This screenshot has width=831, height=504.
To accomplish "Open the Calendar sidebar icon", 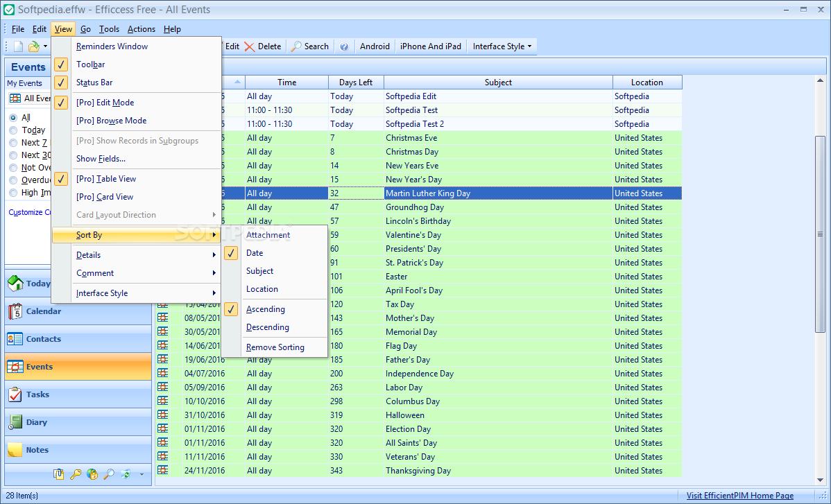I will click(x=15, y=311).
